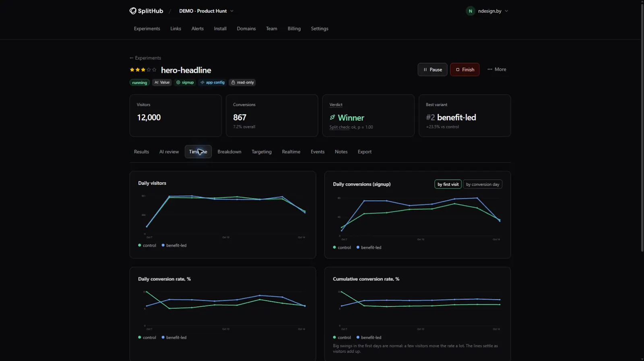Click the read-only lock tag
This screenshot has height=361, width=644.
tap(242, 82)
